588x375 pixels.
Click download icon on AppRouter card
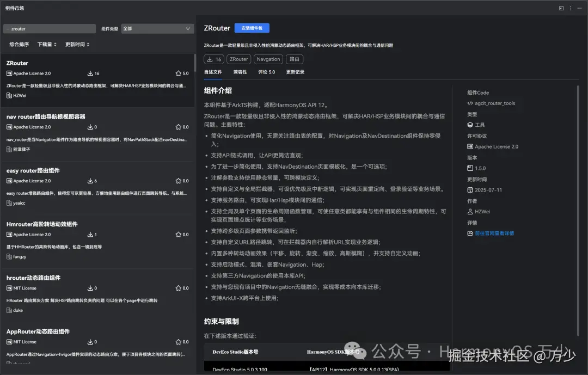click(90, 342)
